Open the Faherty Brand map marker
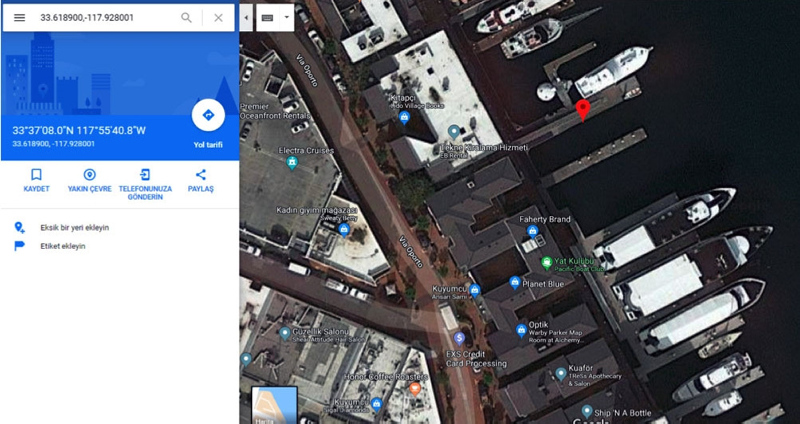This screenshot has height=424, width=800. pyautogui.click(x=533, y=231)
